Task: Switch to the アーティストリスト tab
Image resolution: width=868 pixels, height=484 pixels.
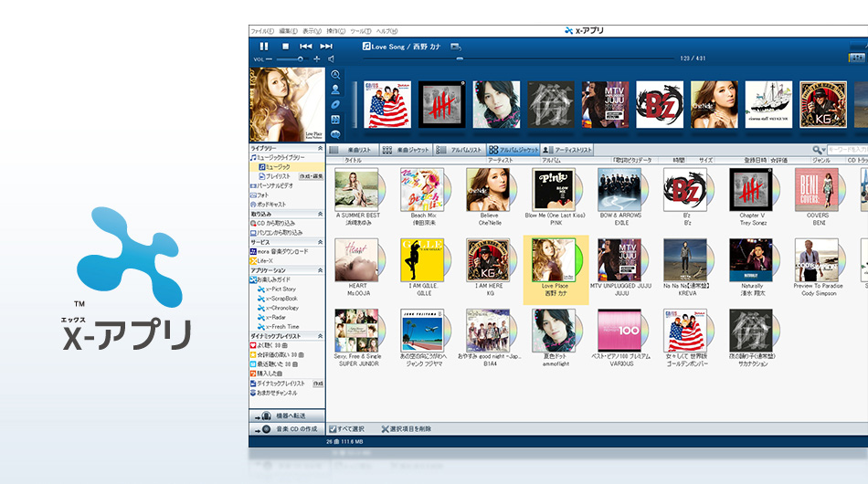Action: pyautogui.click(x=567, y=150)
